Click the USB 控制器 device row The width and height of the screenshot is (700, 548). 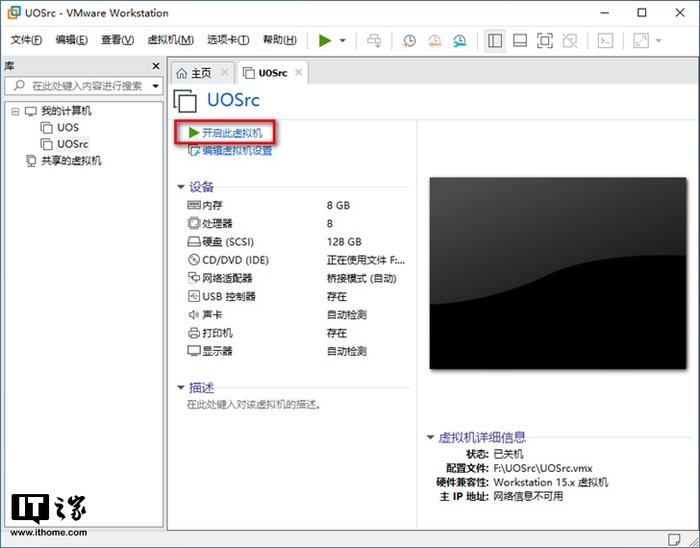pos(296,297)
